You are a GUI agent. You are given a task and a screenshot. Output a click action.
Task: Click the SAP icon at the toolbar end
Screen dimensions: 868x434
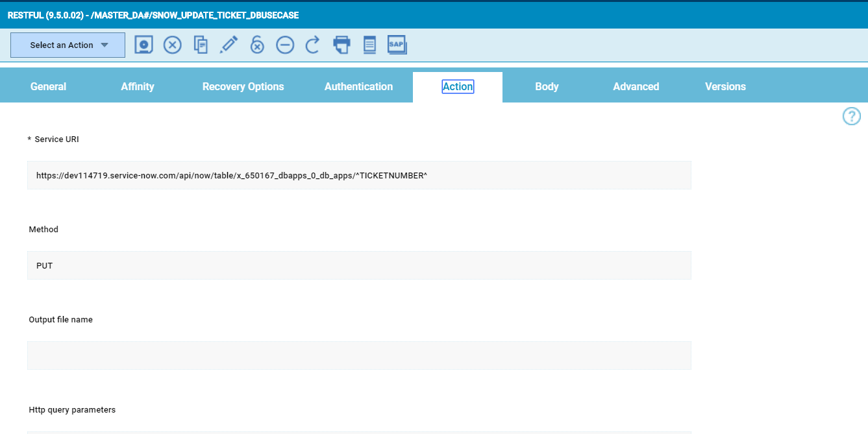(397, 44)
